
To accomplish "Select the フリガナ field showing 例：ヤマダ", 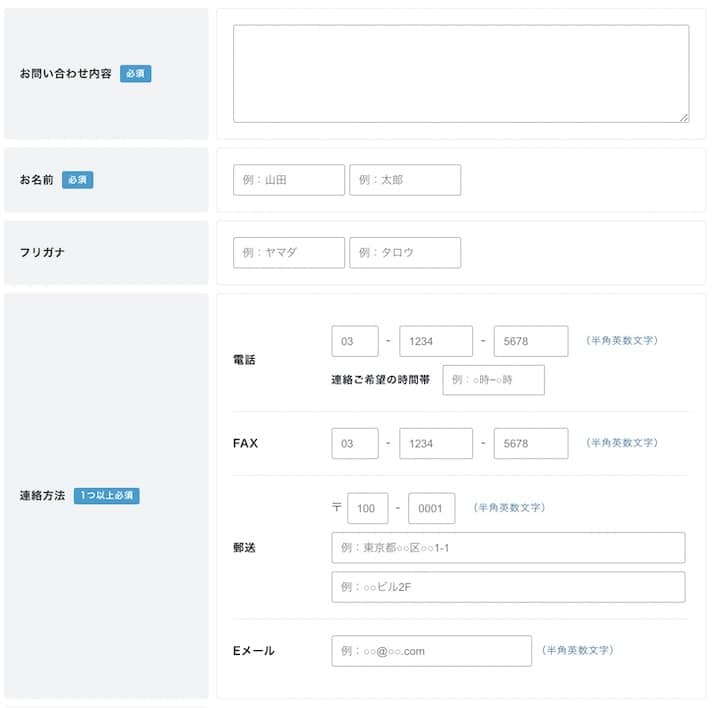I will coord(288,253).
